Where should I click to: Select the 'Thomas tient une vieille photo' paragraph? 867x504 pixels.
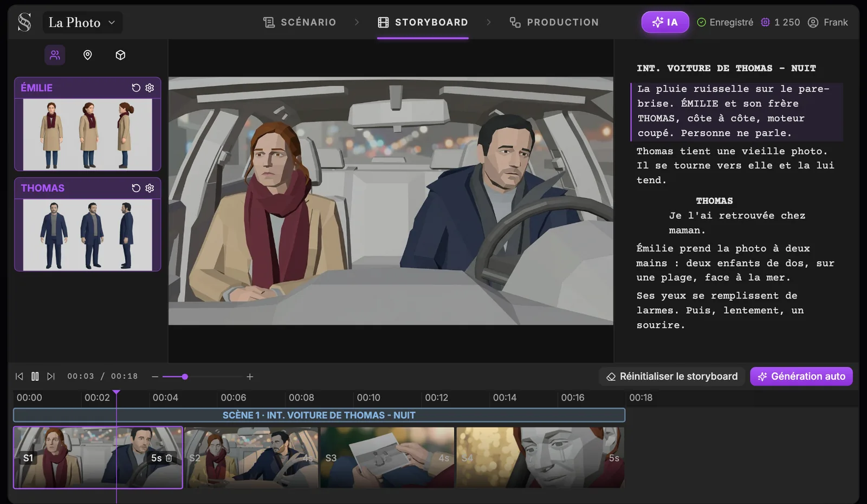click(736, 166)
